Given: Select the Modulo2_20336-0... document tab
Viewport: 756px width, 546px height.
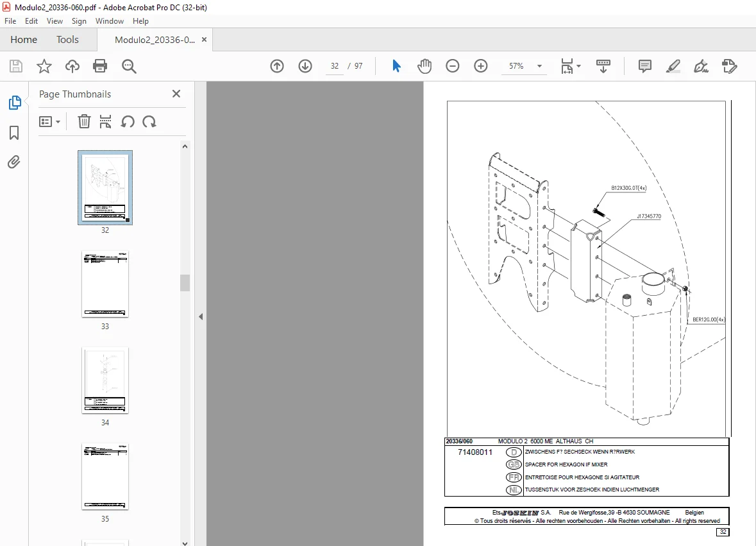Looking at the screenshot, I should point(155,40).
